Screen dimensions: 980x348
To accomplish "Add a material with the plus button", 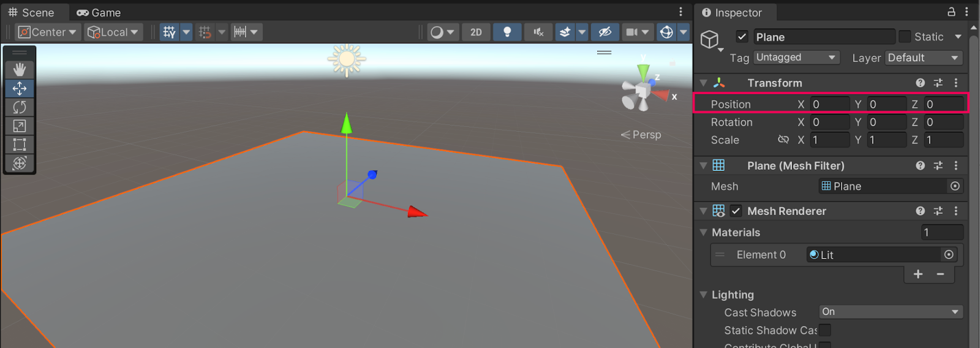I will pyautogui.click(x=918, y=274).
